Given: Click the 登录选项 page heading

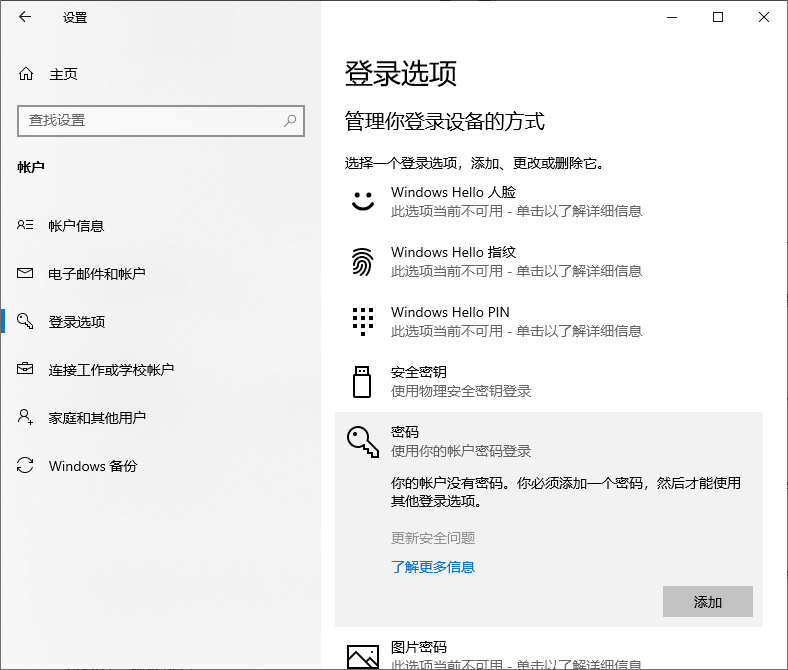Looking at the screenshot, I should pos(401,73).
